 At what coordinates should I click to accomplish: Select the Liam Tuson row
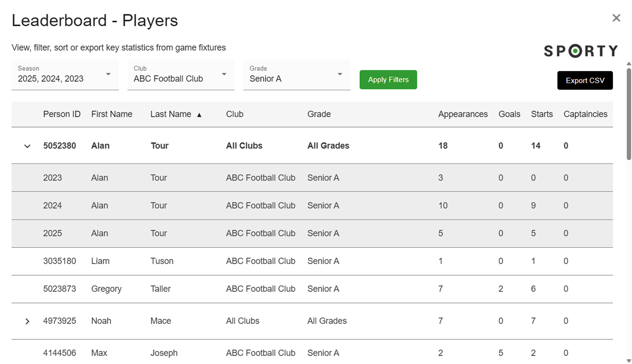[312, 261]
